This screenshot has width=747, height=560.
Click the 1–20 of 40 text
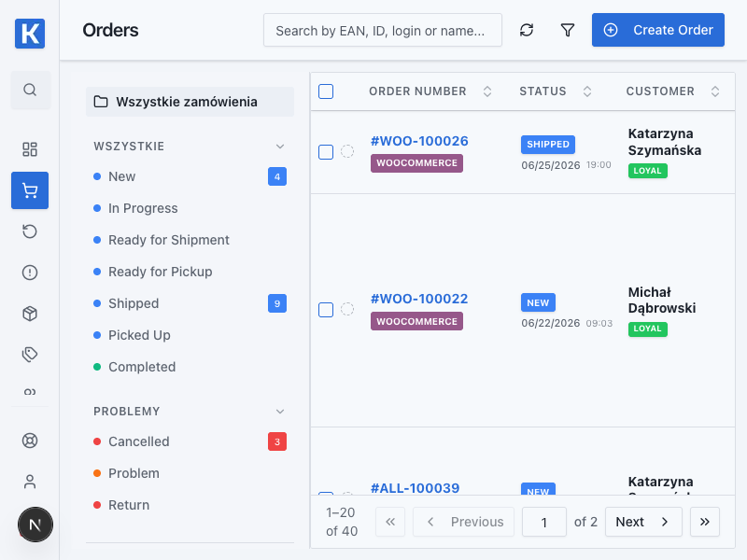(x=342, y=522)
